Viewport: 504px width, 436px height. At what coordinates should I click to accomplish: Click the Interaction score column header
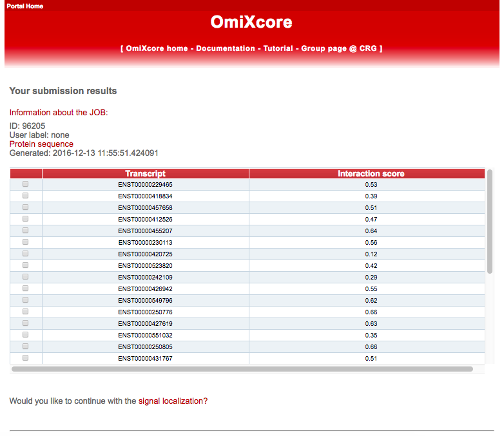click(x=371, y=173)
